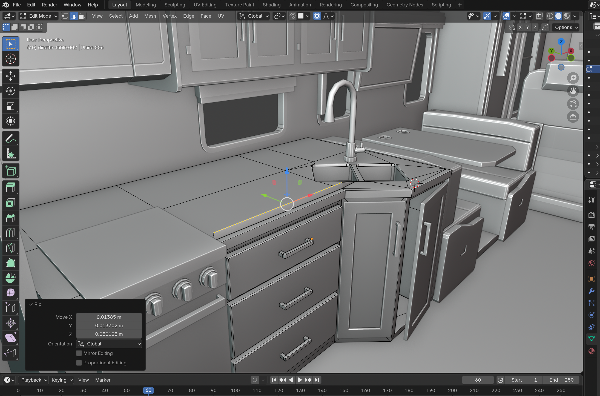Open the Window menu
Viewport: 600px width, 396px height.
coord(72,5)
